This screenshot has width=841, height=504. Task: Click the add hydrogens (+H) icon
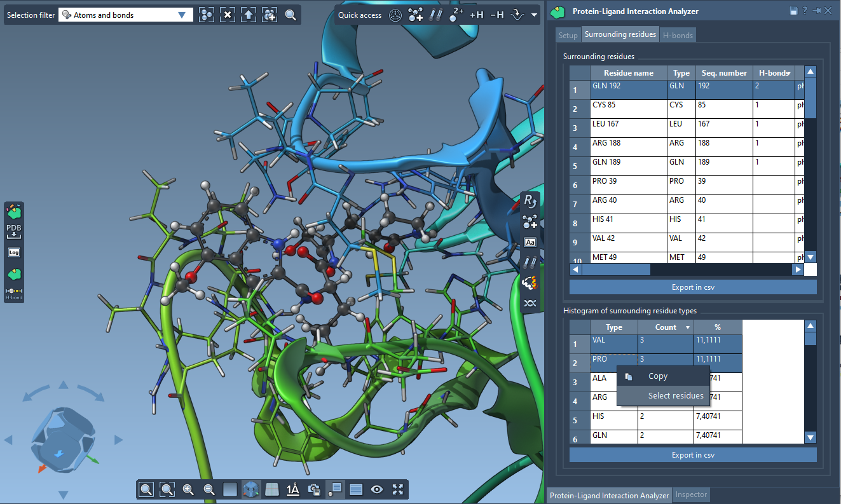pos(476,15)
